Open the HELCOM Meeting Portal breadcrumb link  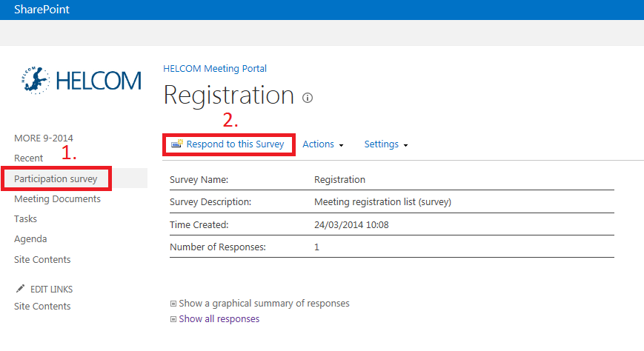tap(215, 69)
